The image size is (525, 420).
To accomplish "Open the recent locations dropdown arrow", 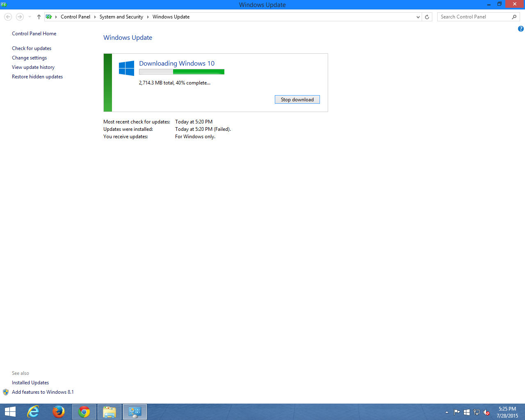I will tap(30, 17).
